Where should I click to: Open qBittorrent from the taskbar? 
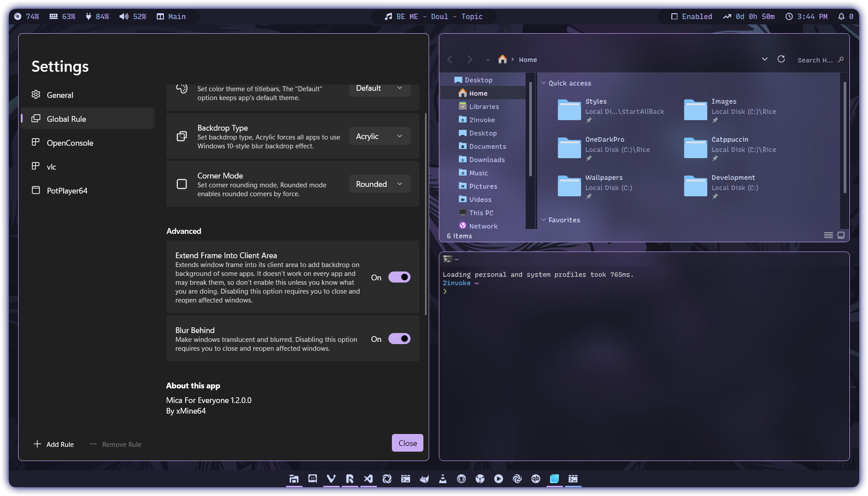pos(536,479)
